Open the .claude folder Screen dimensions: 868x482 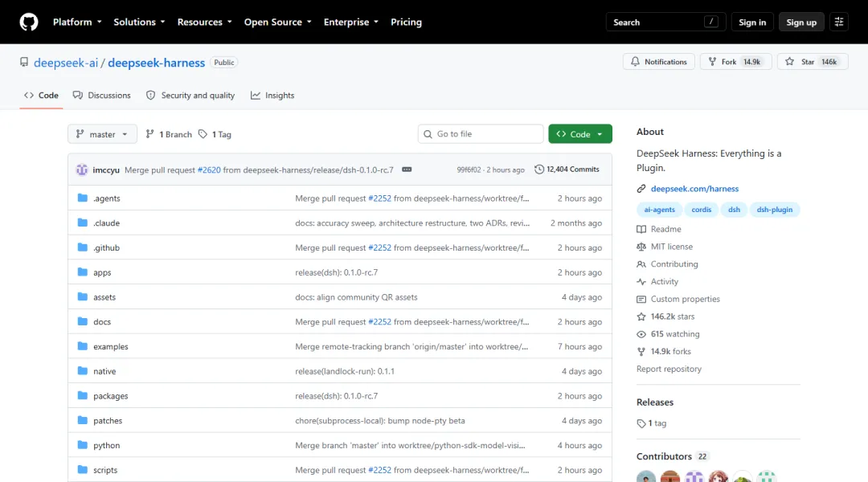(x=106, y=223)
